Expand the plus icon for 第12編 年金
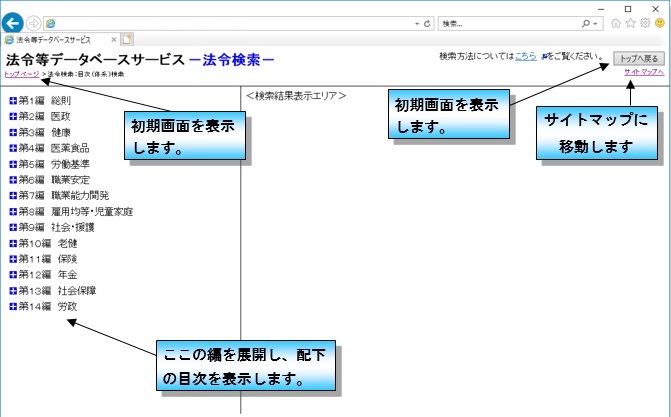Image resolution: width=671 pixels, height=417 pixels. (x=12, y=275)
